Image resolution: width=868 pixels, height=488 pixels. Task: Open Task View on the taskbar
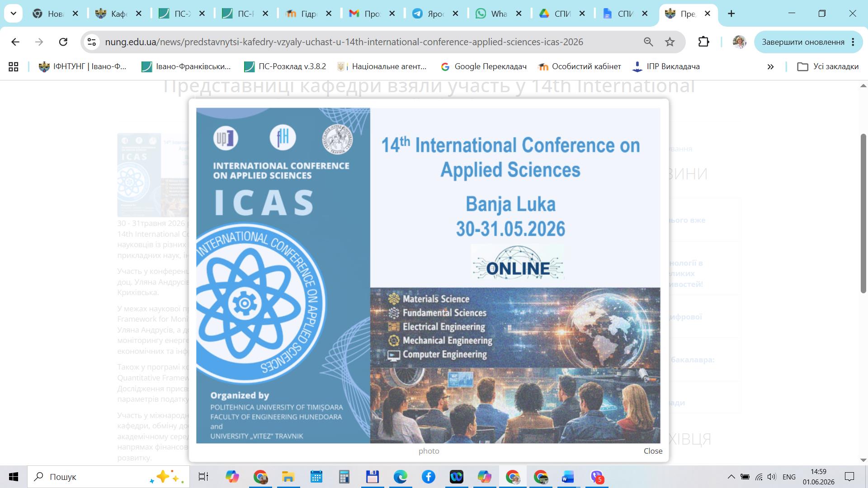(203, 477)
